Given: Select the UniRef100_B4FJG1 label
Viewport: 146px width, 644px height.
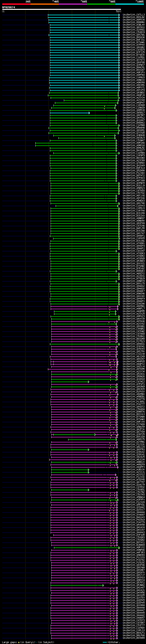Looking at the screenshot, I should [x=133, y=40].
